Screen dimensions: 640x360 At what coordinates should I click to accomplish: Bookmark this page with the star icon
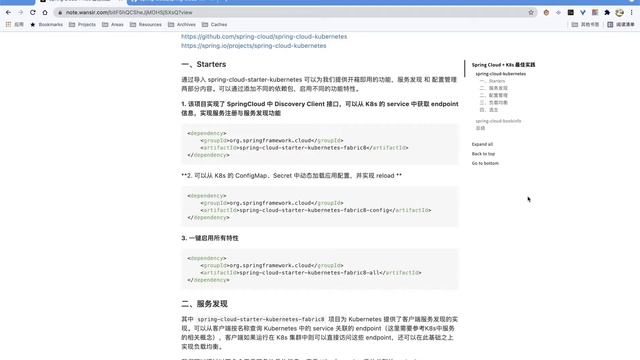531,13
